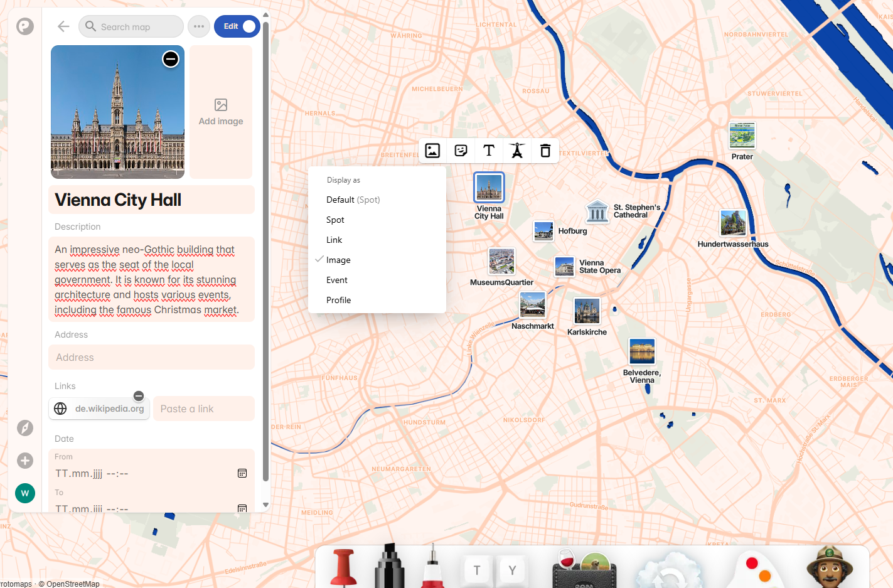893x588 pixels.
Task: Toggle the Edit mode switch off
Action: [x=237, y=26]
